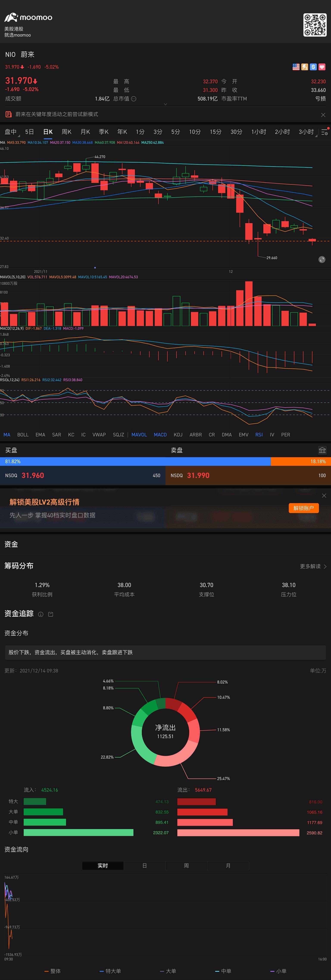331x980 pixels.
Task: Select the 日 fund flow tab
Action: tap(145, 866)
